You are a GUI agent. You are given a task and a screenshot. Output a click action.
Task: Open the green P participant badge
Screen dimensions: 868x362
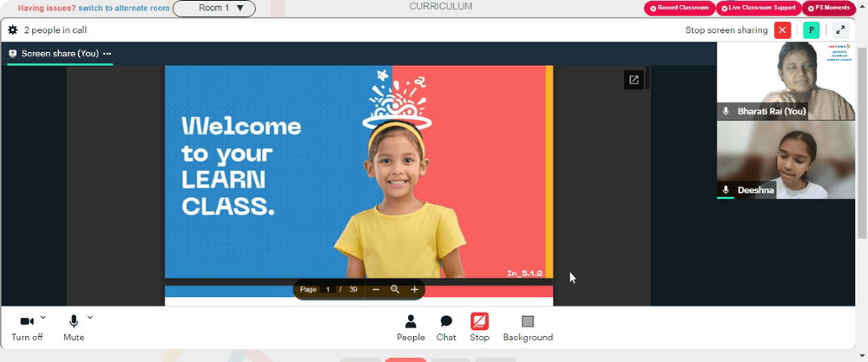tap(811, 30)
